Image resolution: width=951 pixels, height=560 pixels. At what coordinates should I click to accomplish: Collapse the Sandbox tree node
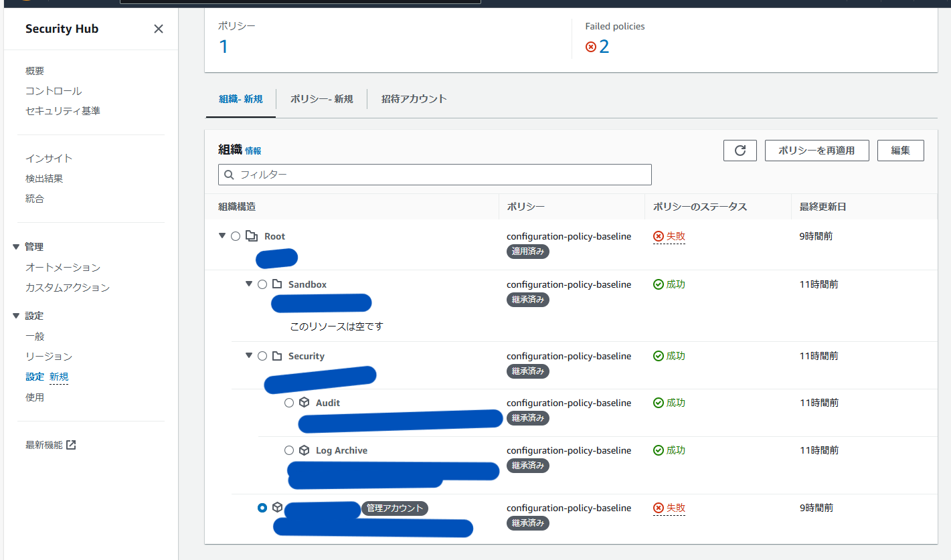tap(249, 284)
